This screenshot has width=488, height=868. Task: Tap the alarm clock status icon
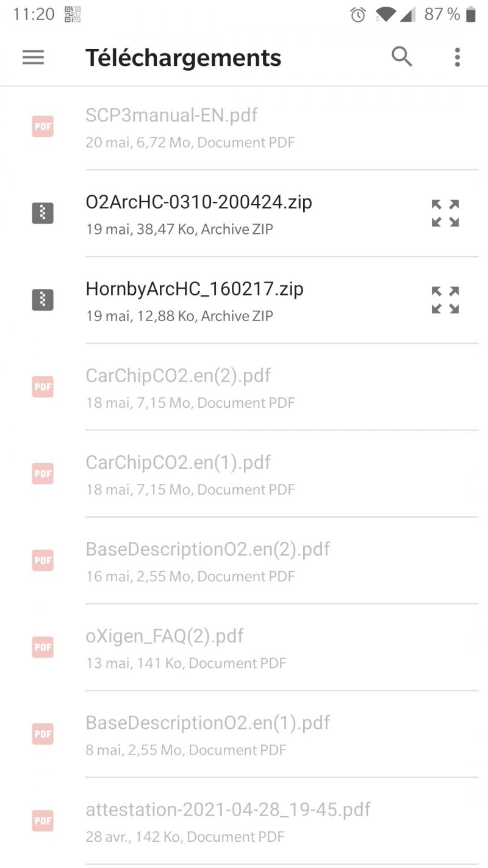click(x=358, y=15)
